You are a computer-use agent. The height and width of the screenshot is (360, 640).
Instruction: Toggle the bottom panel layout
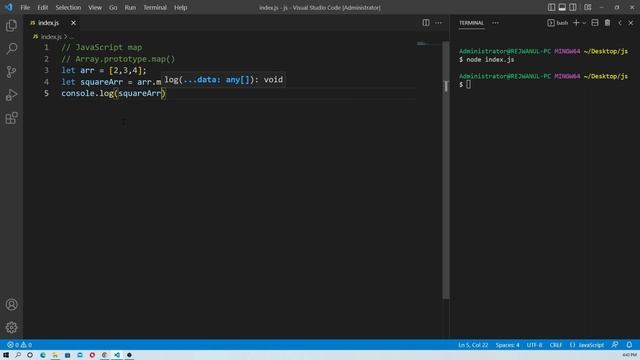point(562,7)
